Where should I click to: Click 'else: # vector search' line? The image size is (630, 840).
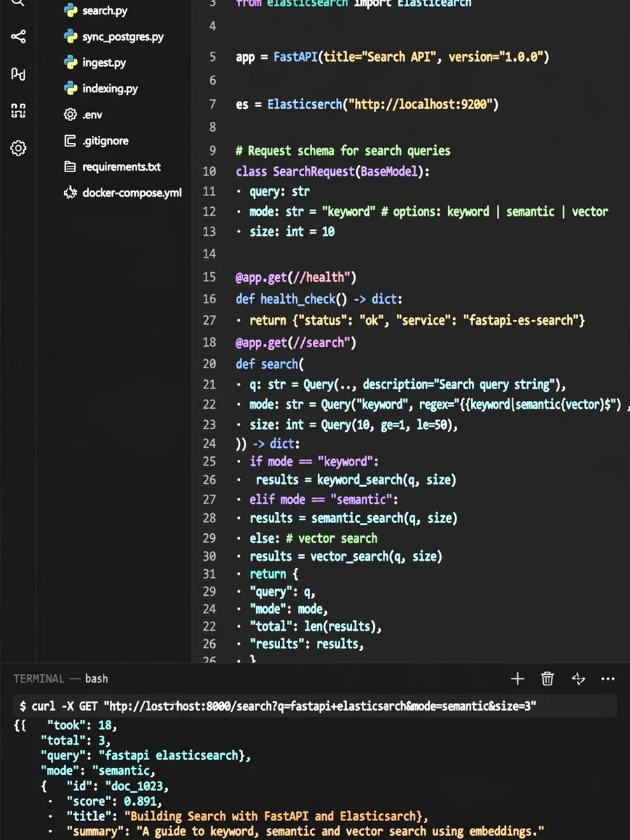click(x=314, y=538)
